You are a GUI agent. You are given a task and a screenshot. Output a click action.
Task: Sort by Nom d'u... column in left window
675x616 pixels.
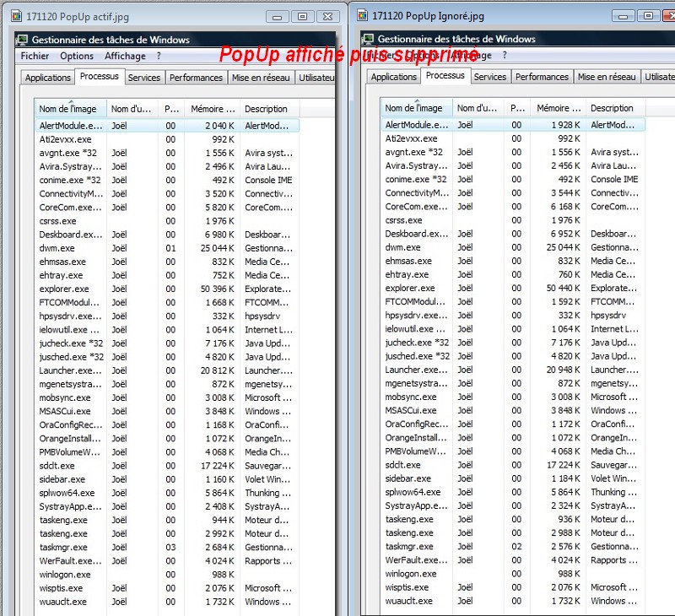pos(132,109)
